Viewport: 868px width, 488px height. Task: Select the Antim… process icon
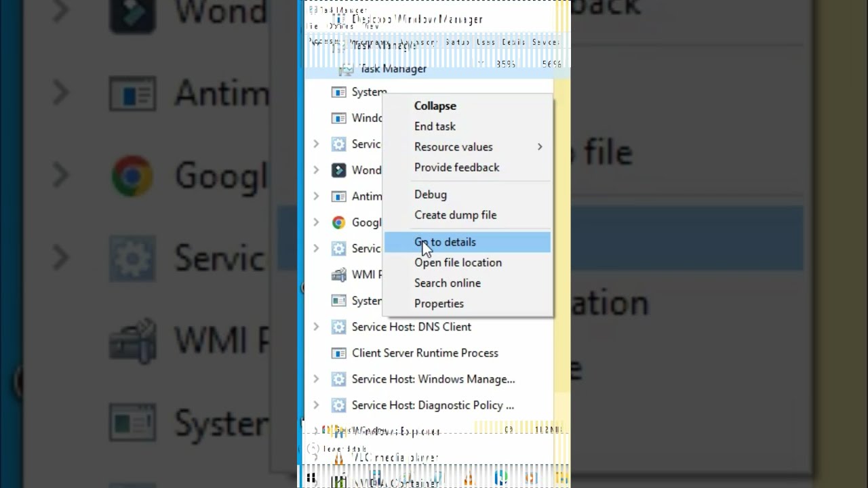(338, 197)
